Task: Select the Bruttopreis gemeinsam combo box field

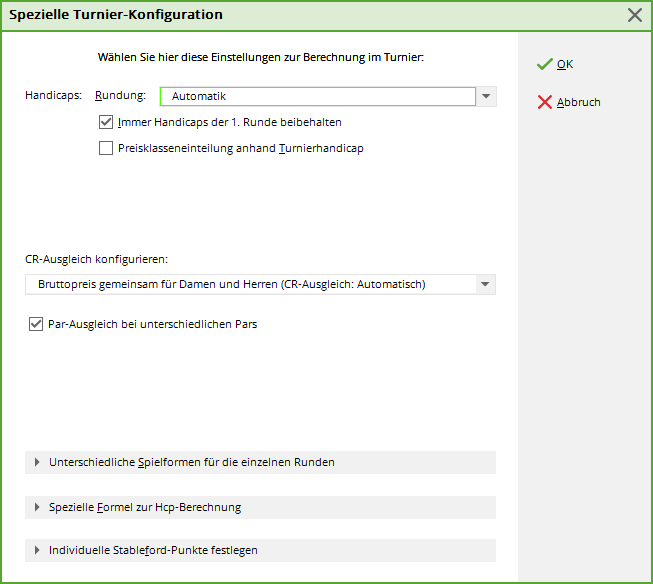Action: (x=250, y=284)
